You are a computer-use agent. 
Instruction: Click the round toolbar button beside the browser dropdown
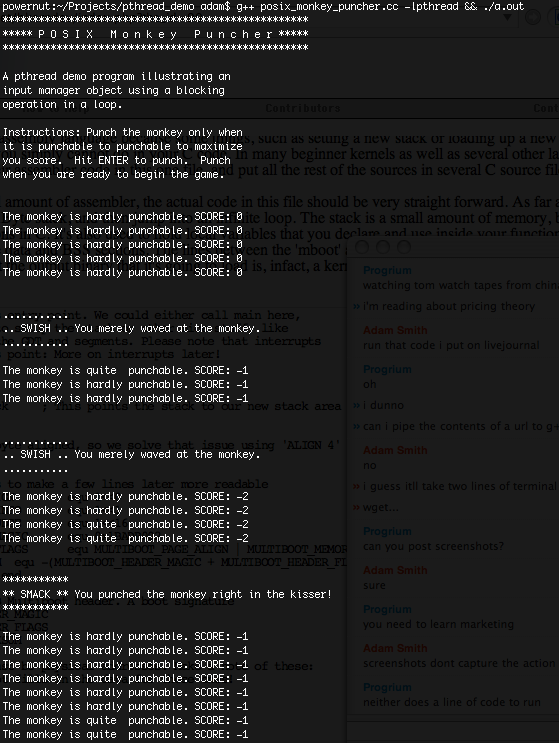(x=533, y=17)
